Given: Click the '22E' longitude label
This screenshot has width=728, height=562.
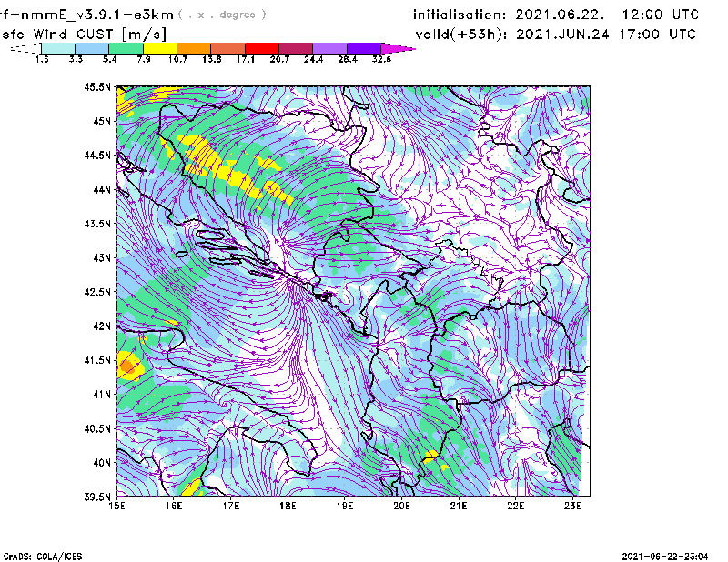Looking at the screenshot, I should [516, 506].
